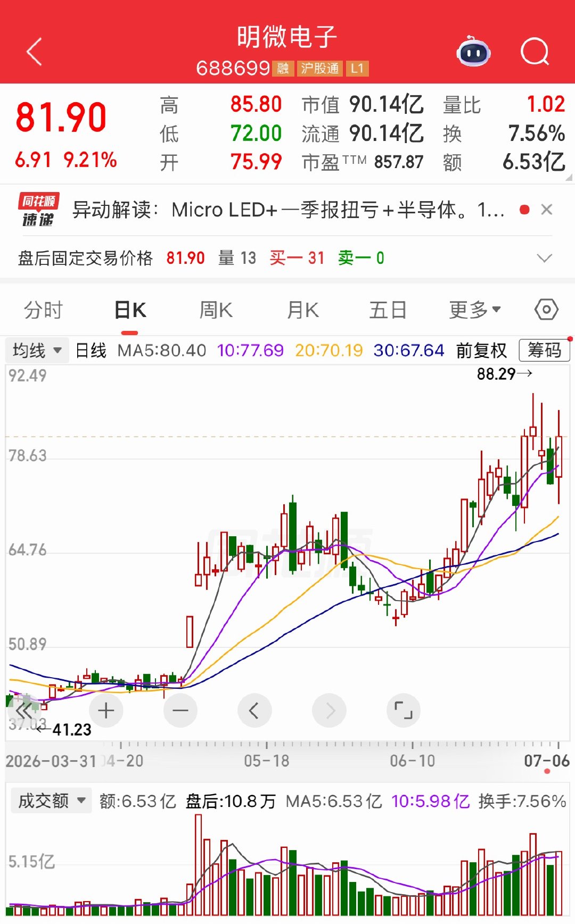Tap 买一 31 bid info
Viewport: 575px width, 924px height.
[x=297, y=258]
